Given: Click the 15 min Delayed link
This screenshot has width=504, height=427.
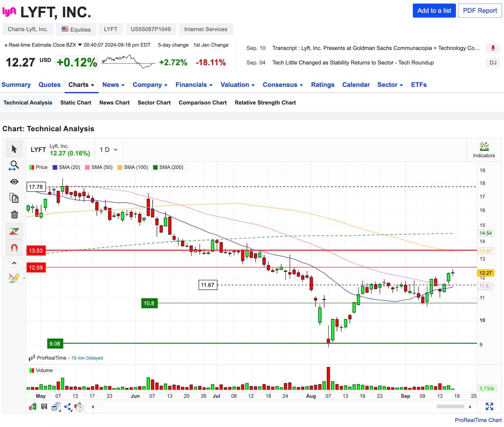Looking at the screenshot, I should point(87,358).
